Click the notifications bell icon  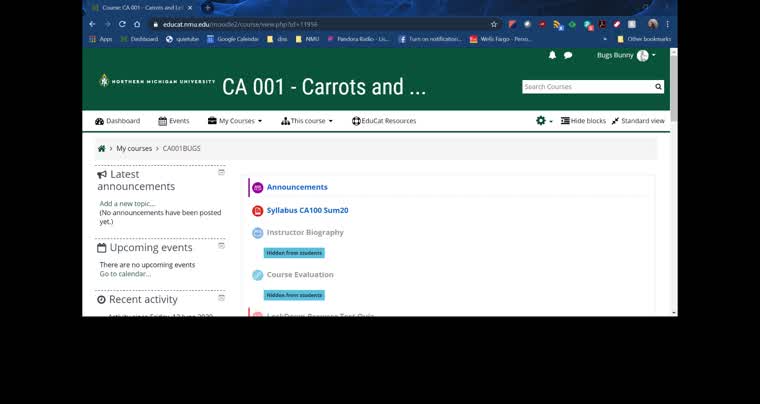coord(552,55)
